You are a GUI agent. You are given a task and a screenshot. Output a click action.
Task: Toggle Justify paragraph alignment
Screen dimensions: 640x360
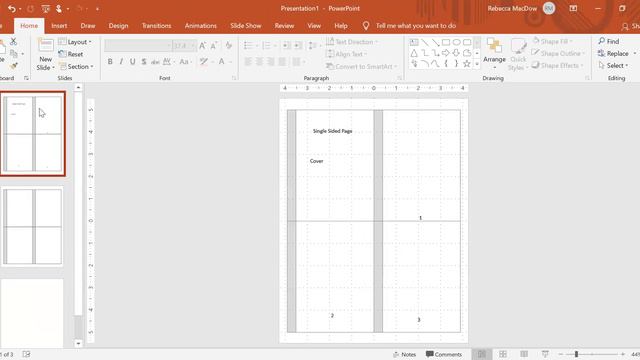pos(282,62)
